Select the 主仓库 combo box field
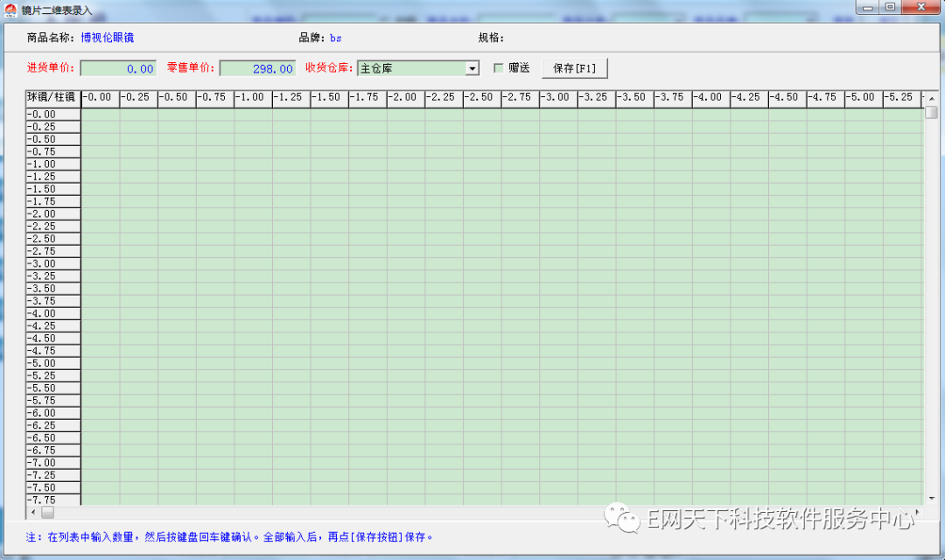The image size is (945, 560). coord(409,68)
